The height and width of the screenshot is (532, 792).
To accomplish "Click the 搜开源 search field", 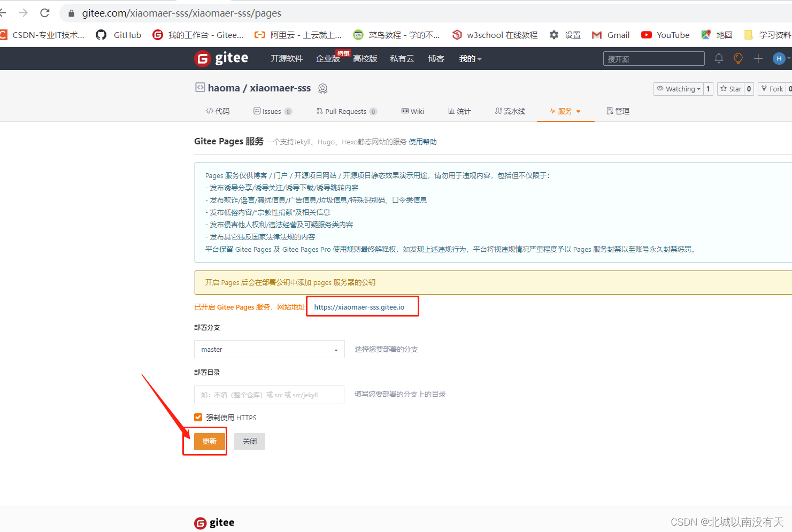I will pyautogui.click(x=653, y=59).
